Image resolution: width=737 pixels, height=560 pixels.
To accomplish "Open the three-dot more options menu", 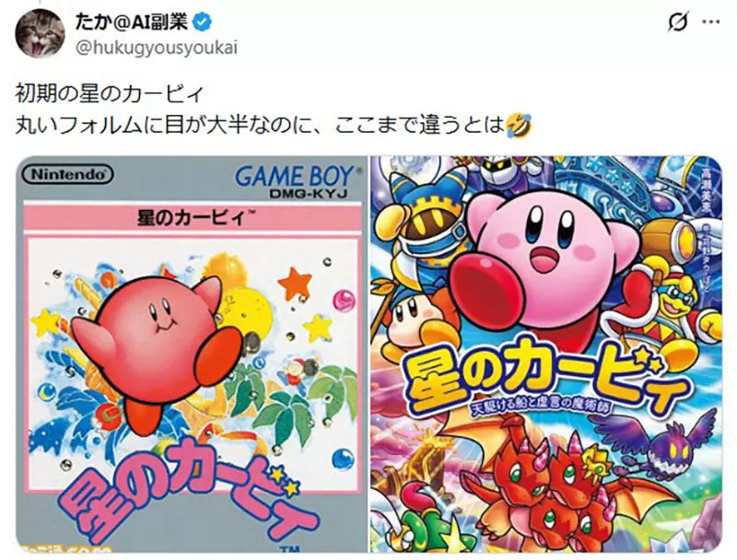I will [x=709, y=22].
